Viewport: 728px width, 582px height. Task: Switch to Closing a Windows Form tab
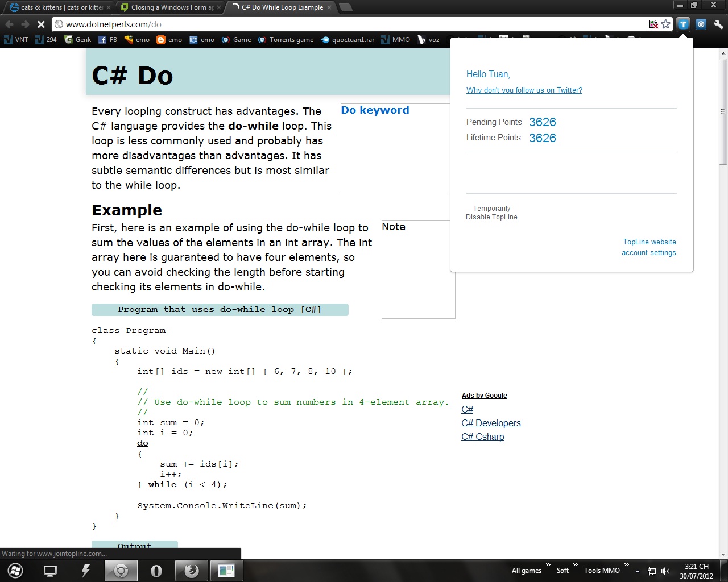(x=172, y=7)
